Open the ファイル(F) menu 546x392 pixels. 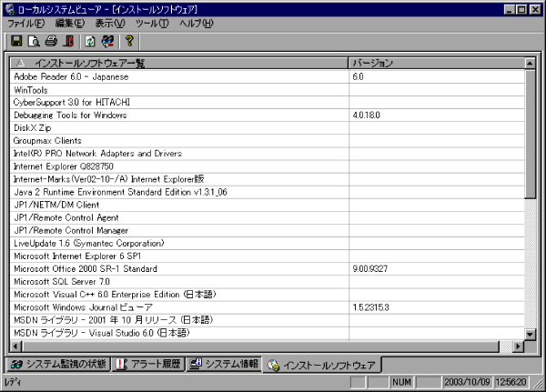(26, 24)
